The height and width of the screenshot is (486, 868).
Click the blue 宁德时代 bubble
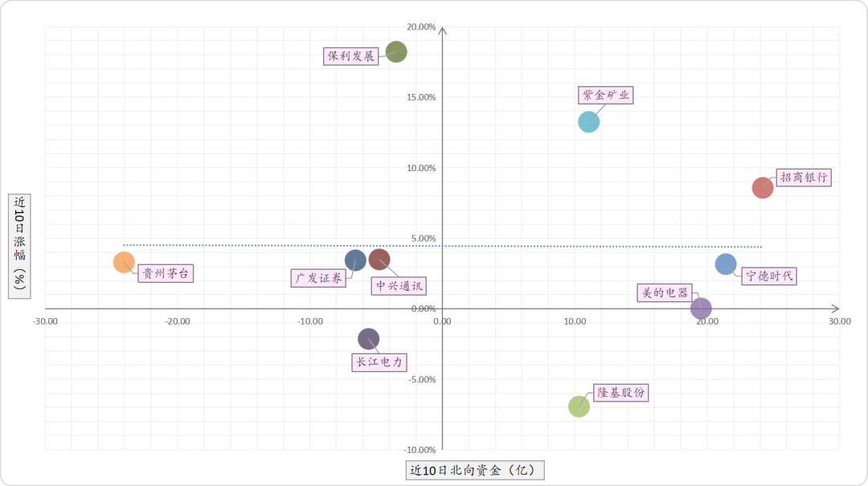[x=725, y=264]
